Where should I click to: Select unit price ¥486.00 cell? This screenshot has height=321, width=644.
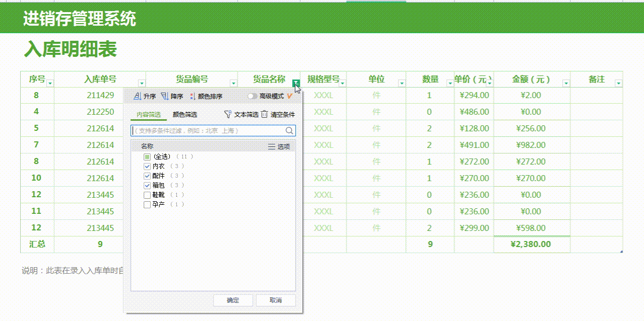(x=474, y=112)
